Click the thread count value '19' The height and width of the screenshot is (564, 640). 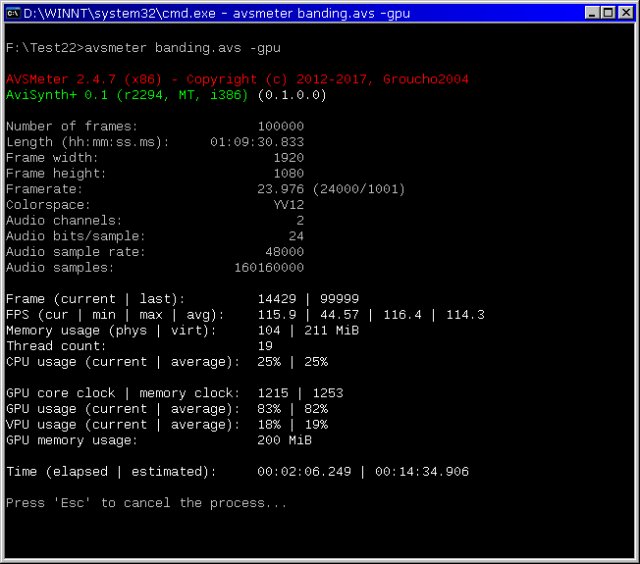coord(265,346)
